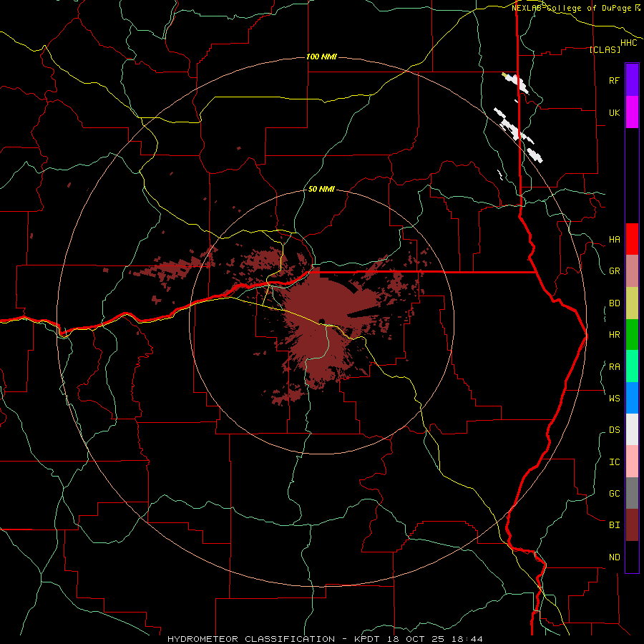Click the WS legend label
The image size is (644, 644).
614,399
